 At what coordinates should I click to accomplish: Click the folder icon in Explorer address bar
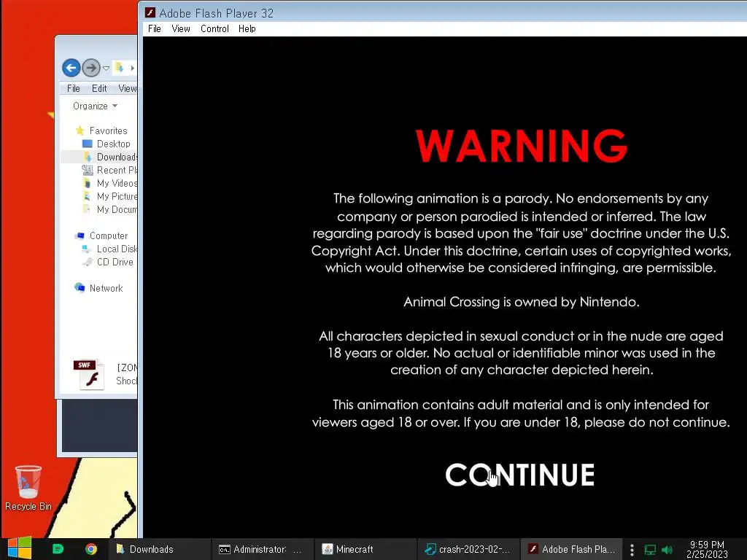(x=119, y=68)
